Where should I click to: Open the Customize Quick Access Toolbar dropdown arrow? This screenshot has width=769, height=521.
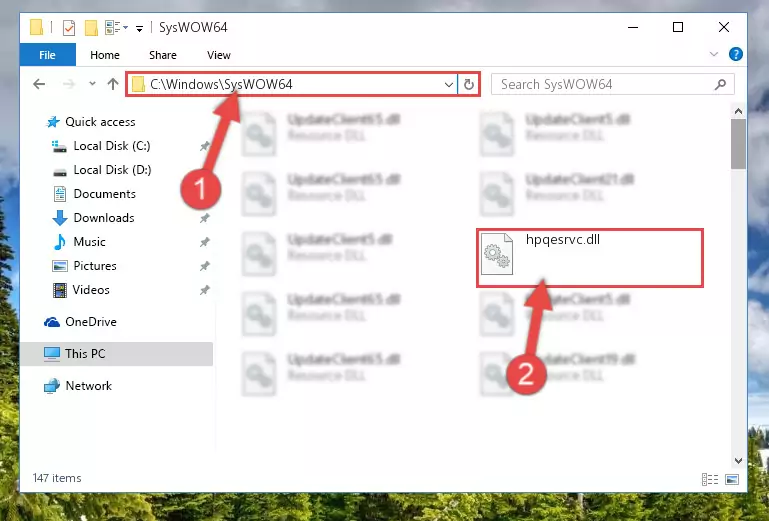click(x=140, y=28)
